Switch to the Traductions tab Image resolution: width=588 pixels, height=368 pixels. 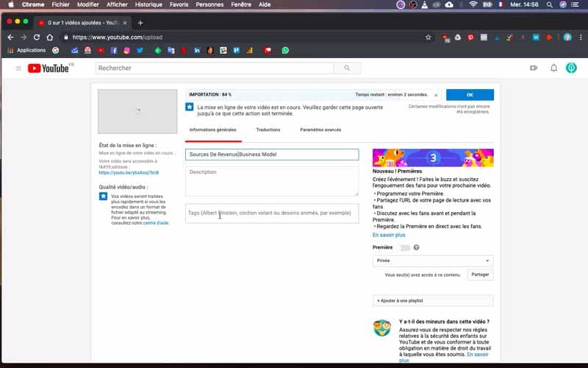point(268,130)
